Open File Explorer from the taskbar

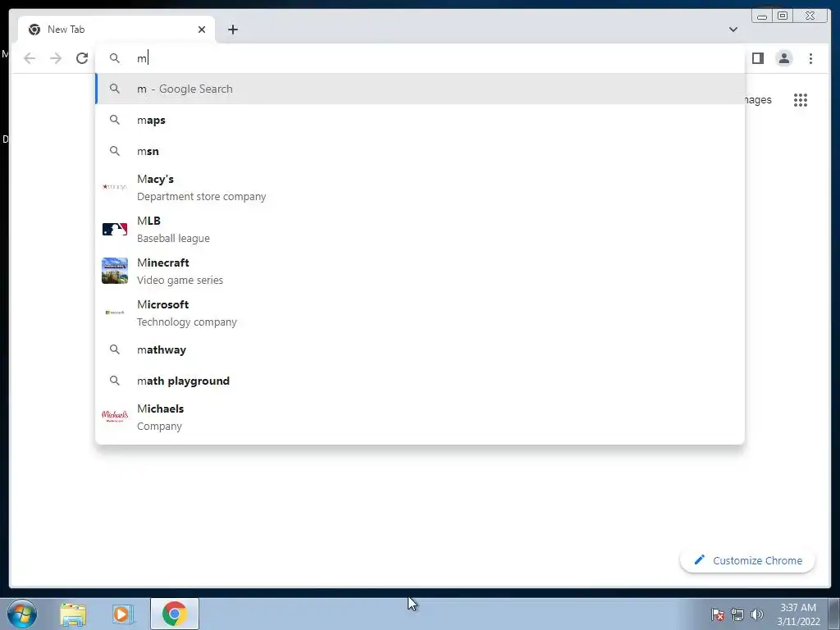click(73, 614)
